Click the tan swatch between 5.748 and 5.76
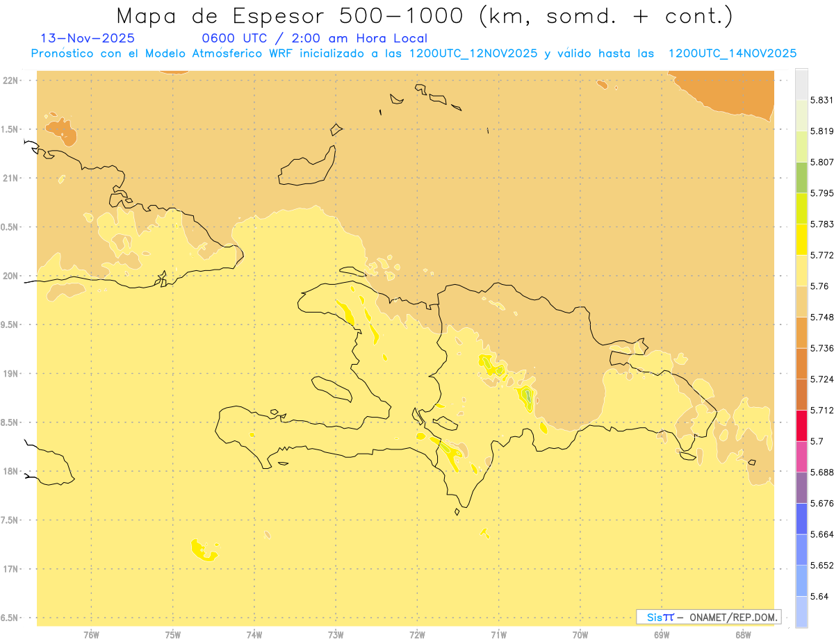834x644 pixels. 801,302
